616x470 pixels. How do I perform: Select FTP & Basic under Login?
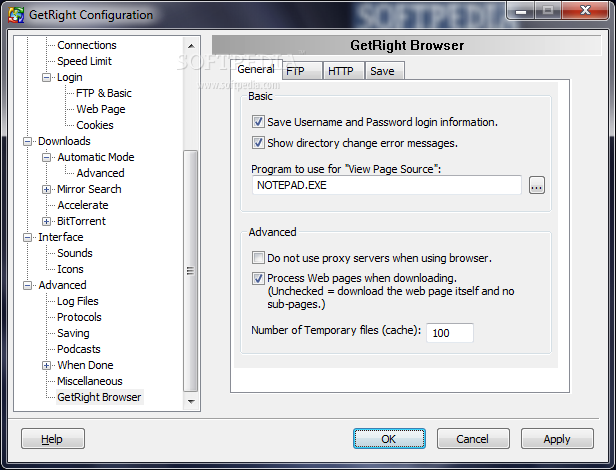104,93
